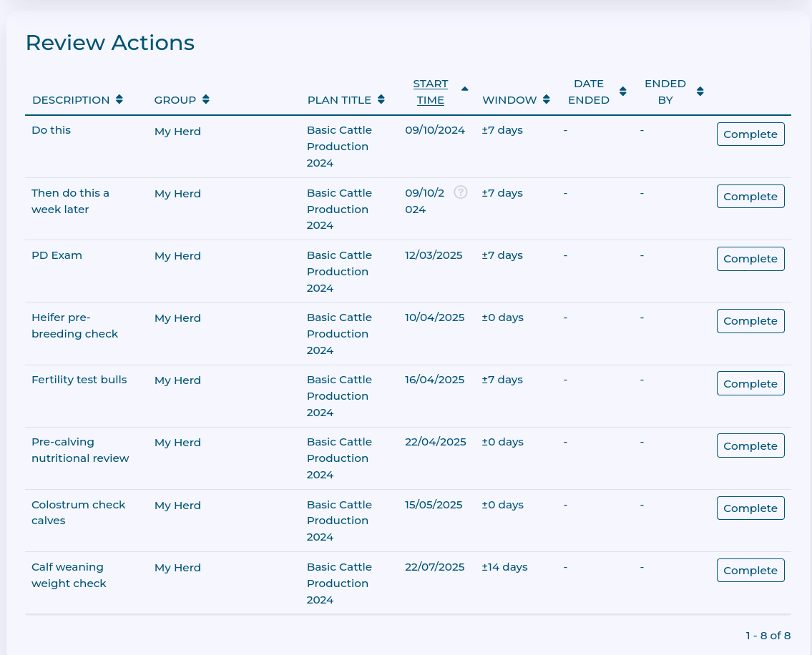Click the Plan Title column header
The height and width of the screenshot is (655, 812).
click(339, 100)
